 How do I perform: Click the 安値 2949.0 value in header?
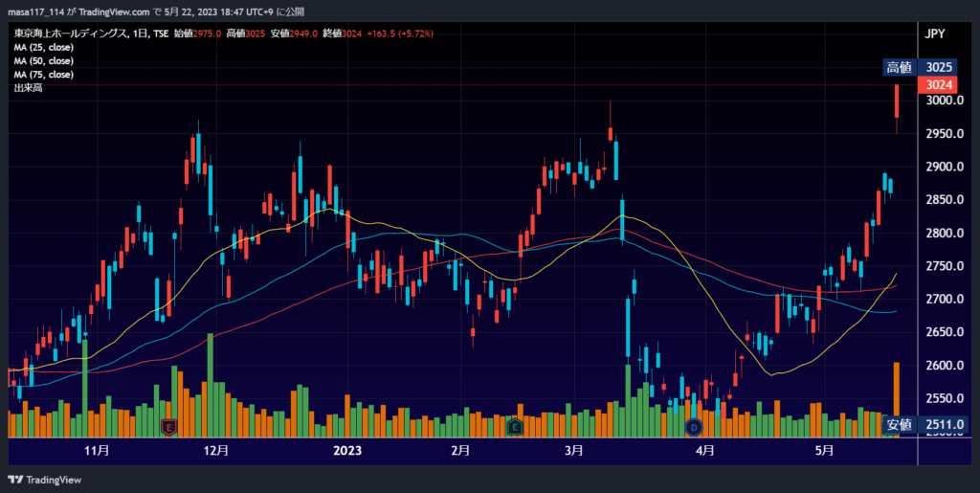coord(295,34)
